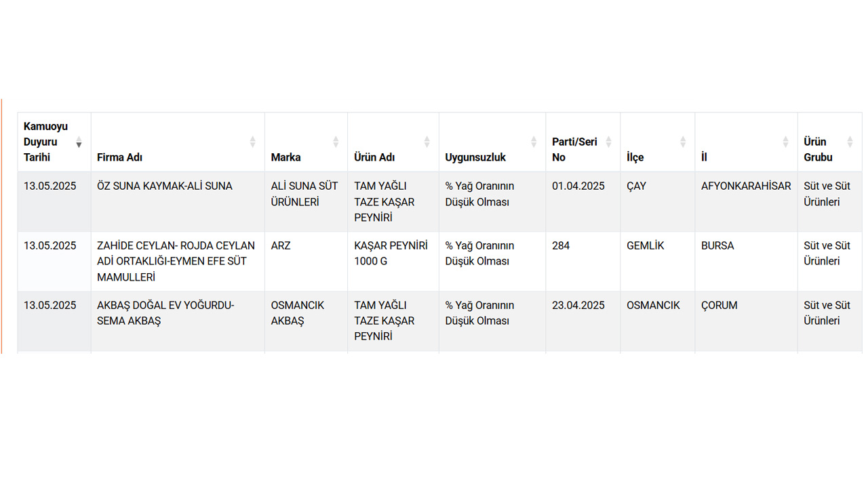Click ÖZ SUNA KAYMAK-ALİ SUNA firm cell
The width and height of the screenshot is (868, 488).
coord(165,186)
